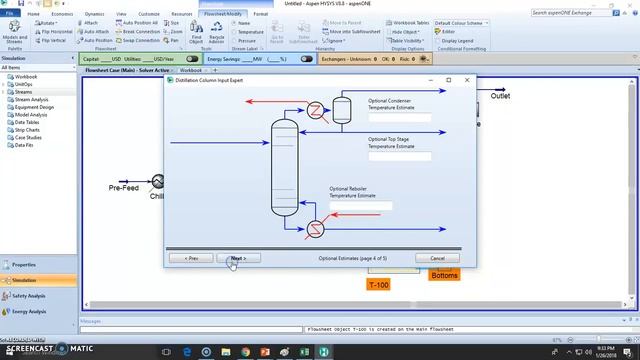Click the Swap Connection command
Viewport: 640px width, 360px height.
coord(138,40)
